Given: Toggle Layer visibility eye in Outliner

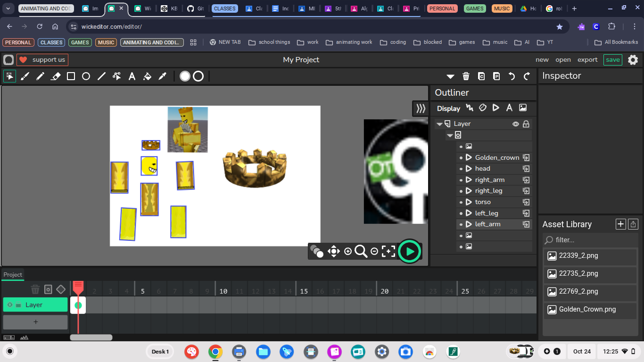Looking at the screenshot, I should (516, 124).
